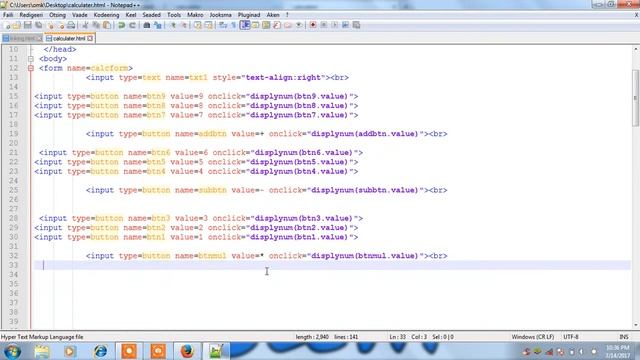The image size is (640, 360).
Task: Click the vertical scrollbar up arrow
Action: click(x=636, y=49)
